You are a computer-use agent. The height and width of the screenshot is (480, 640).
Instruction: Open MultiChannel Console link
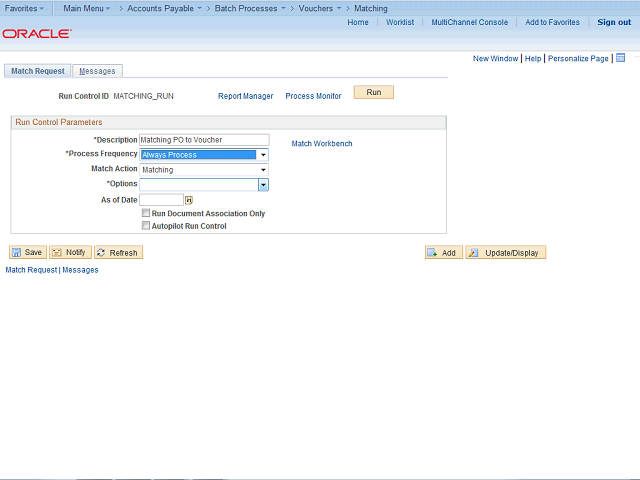click(469, 22)
